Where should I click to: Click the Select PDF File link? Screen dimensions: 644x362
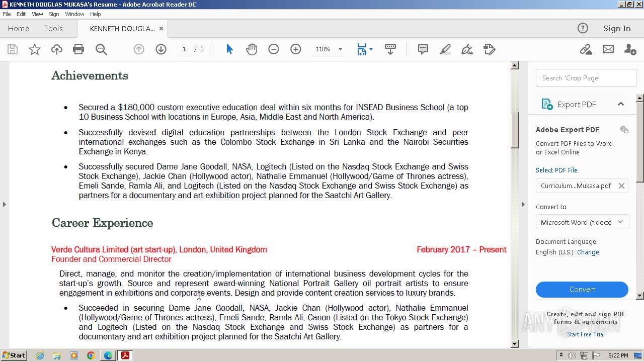[556, 170]
